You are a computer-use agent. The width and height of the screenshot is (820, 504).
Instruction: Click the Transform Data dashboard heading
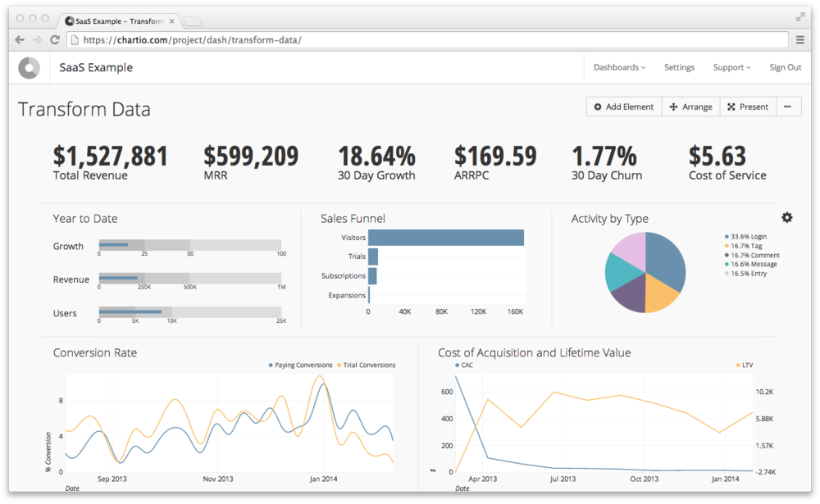84,109
